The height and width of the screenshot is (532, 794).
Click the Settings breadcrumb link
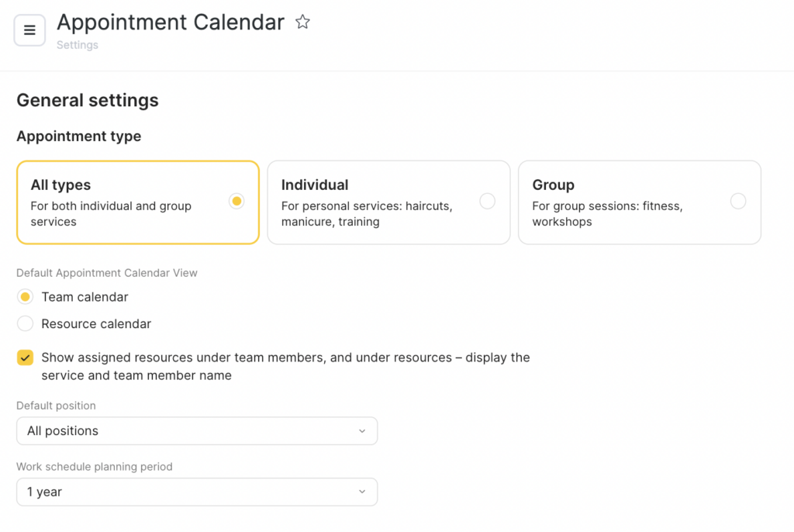[78, 45]
